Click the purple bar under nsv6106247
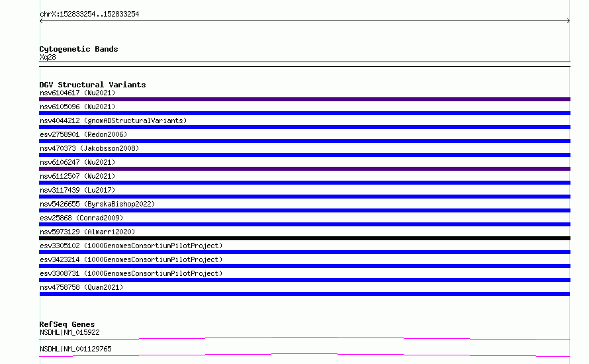Image resolution: width=589 pixels, height=364 pixels. pos(304,169)
